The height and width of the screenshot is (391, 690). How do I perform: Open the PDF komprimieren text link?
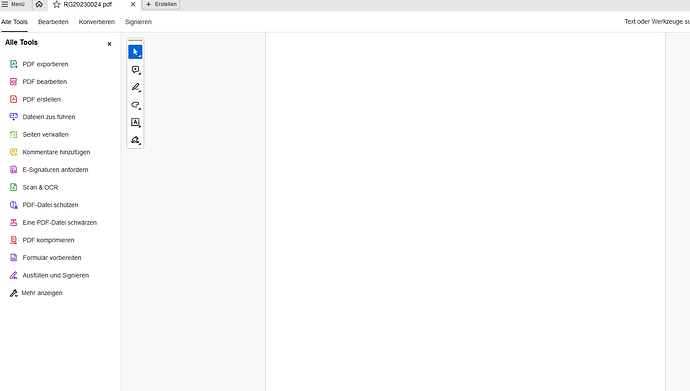tap(48, 240)
